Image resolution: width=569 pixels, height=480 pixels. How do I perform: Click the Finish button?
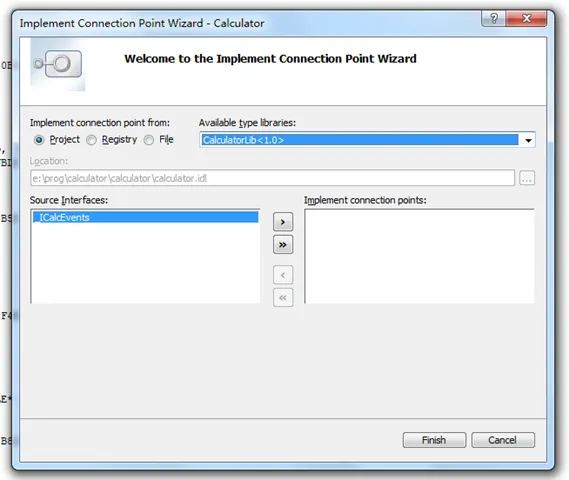click(x=434, y=440)
